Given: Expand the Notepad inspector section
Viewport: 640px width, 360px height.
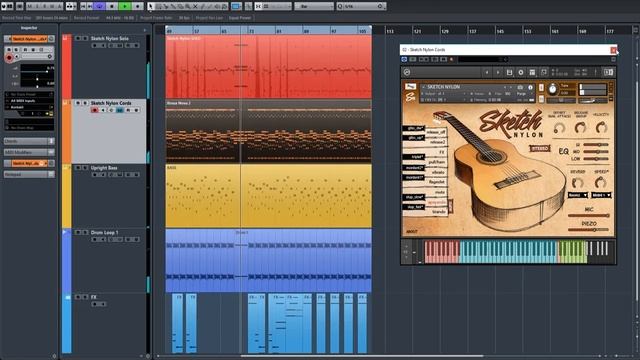Looking at the screenshot, I should pyautogui.click(x=29, y=174).
